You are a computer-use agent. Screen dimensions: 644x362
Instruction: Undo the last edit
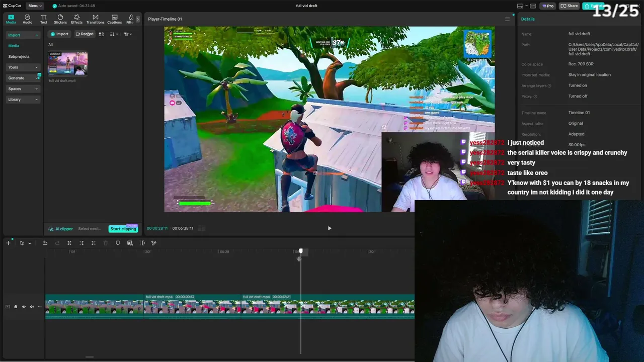pos(45,243)
